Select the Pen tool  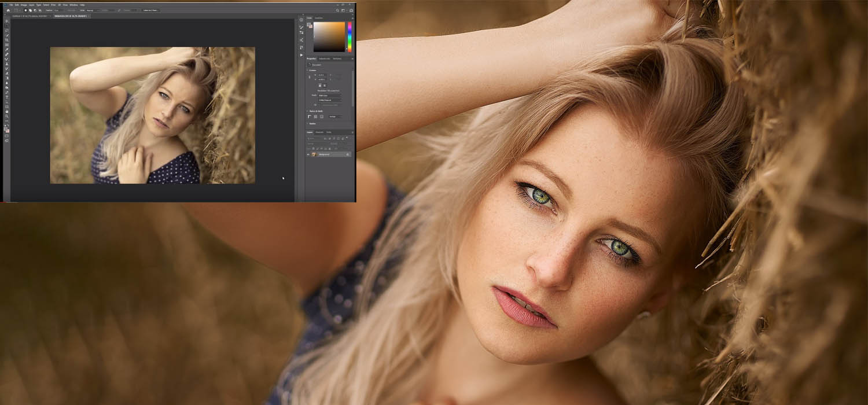[x=7, y=93]
